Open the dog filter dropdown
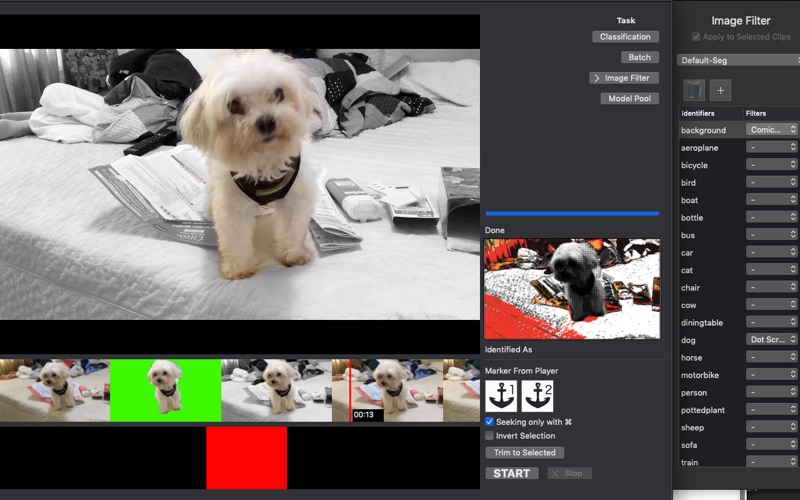This screenshot has width=800, height=500. [x=771, y=340]
